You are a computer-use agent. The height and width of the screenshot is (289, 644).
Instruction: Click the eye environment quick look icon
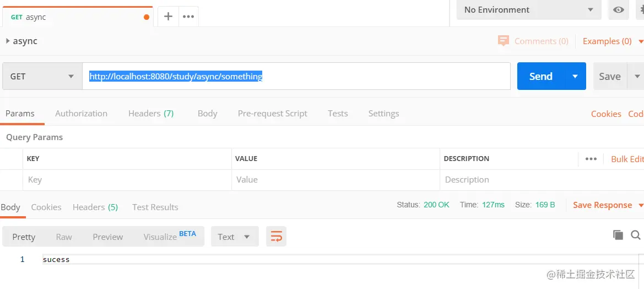pos(619,10)
